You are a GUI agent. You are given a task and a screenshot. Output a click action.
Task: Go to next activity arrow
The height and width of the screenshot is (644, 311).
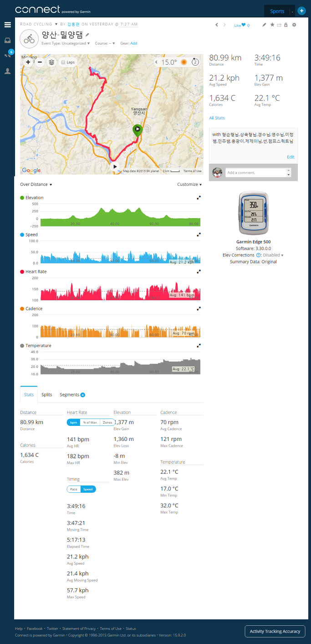224,25
